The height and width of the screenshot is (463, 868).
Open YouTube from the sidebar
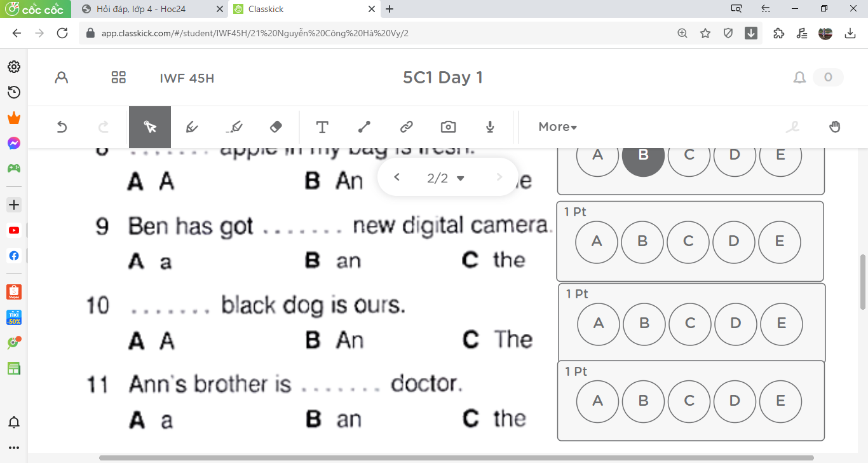[x=13, y=230]
